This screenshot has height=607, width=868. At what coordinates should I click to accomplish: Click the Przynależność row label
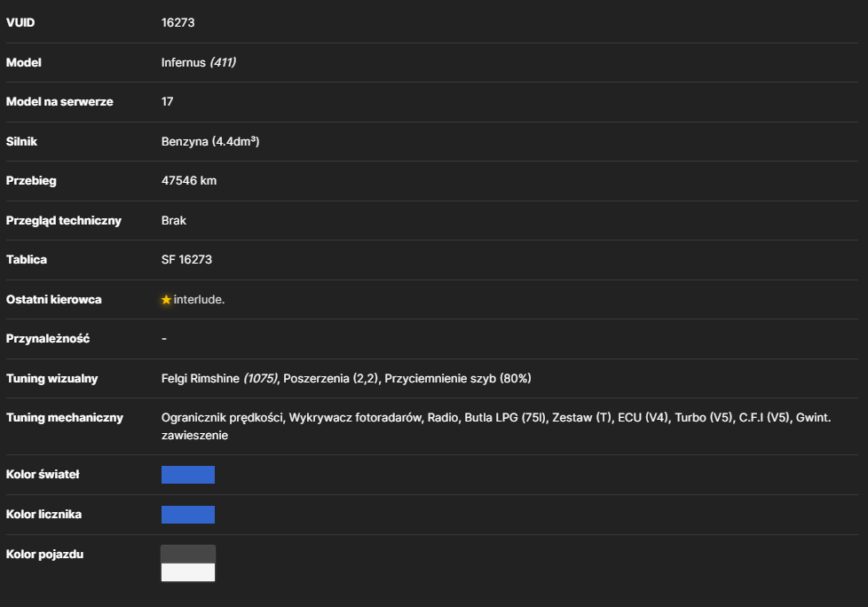(x=48, y=339)
